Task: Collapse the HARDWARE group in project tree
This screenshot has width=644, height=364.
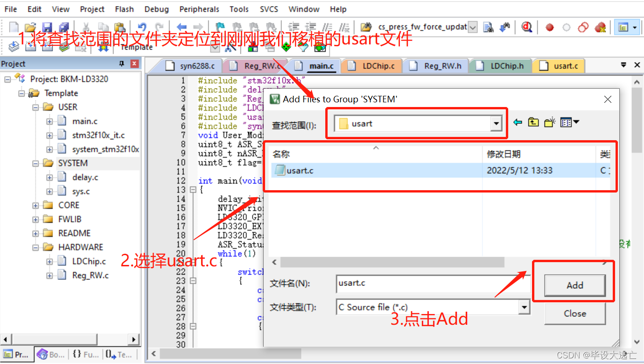Action: click(x=35, y=248)
